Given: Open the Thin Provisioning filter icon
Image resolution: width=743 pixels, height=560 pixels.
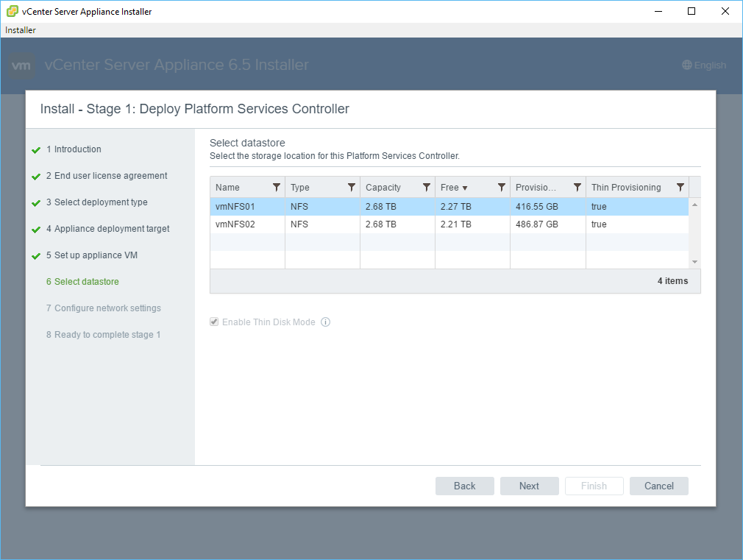Looking at the screenshot, I should click(x=680, y=188).
